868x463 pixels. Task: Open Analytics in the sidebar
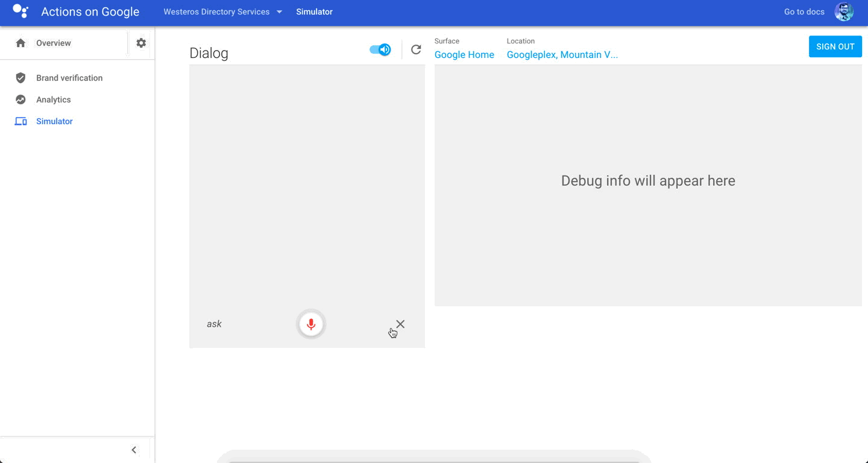pos(54,99)
